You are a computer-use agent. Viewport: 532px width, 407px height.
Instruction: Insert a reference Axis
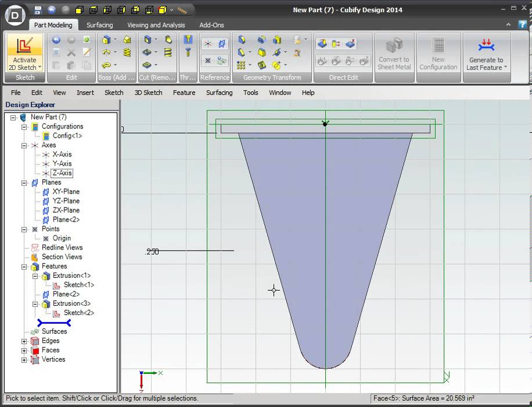208,44
